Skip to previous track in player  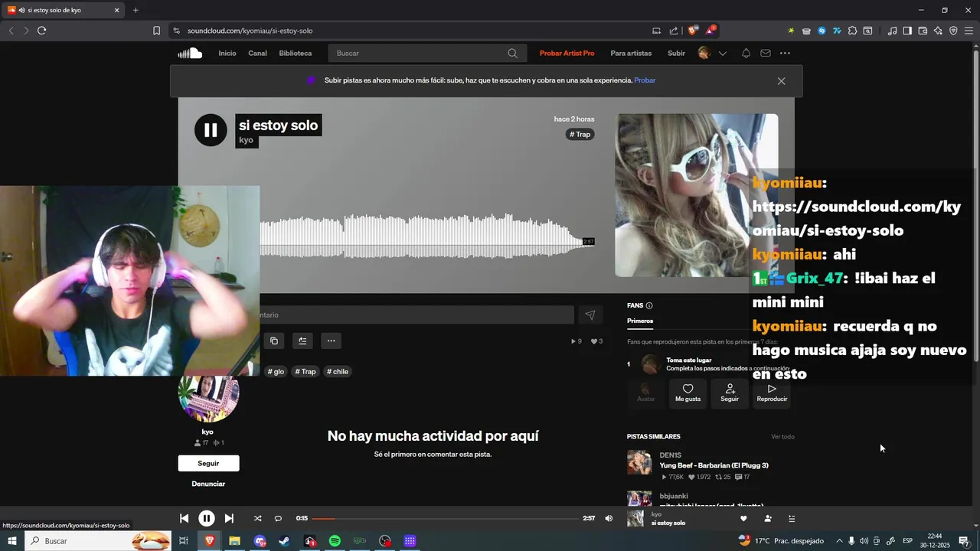click(x=184, y=518)
